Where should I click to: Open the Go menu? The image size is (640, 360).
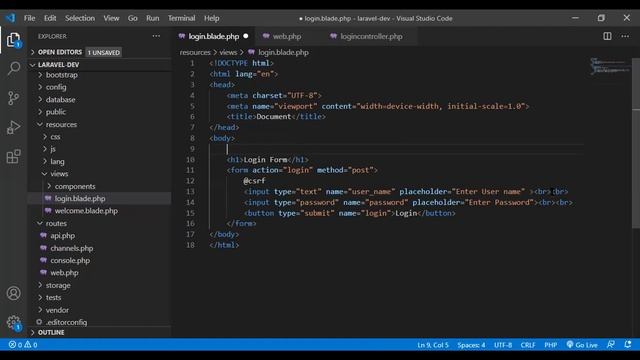[x=133, y=18]
